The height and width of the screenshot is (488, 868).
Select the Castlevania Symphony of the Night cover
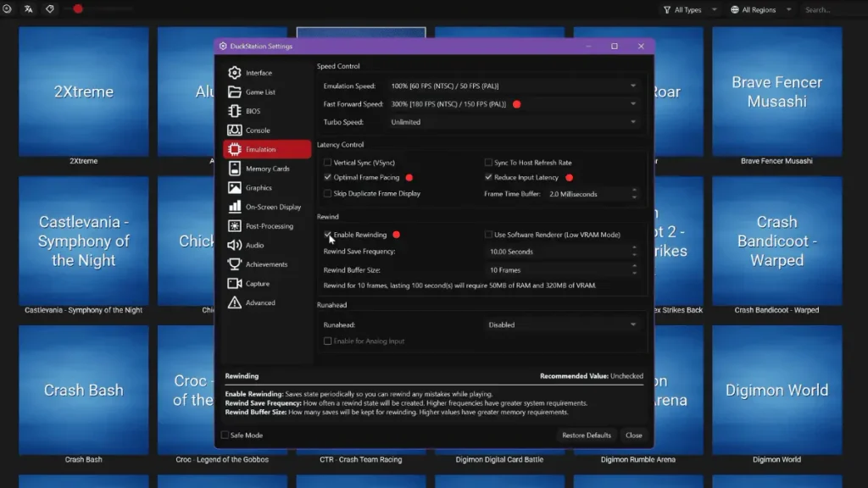84,241
